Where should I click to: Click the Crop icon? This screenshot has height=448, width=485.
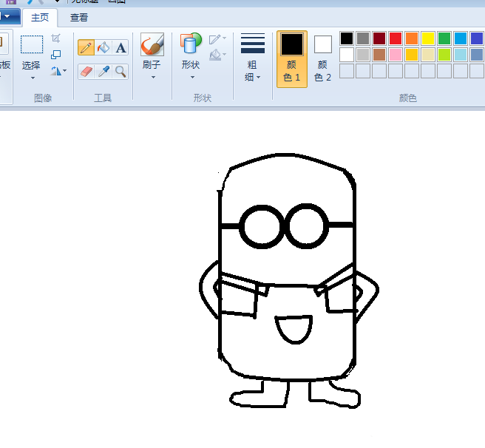[55, 38]
